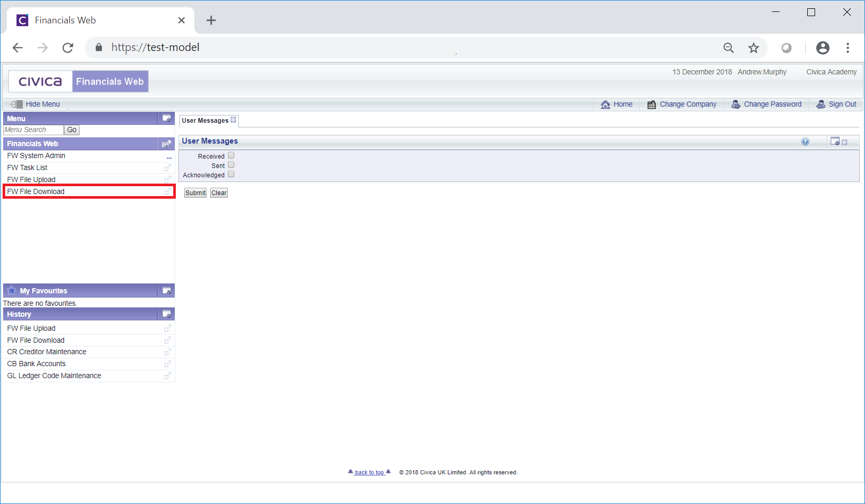Click the Hide Menu icon

coord(17,104)
